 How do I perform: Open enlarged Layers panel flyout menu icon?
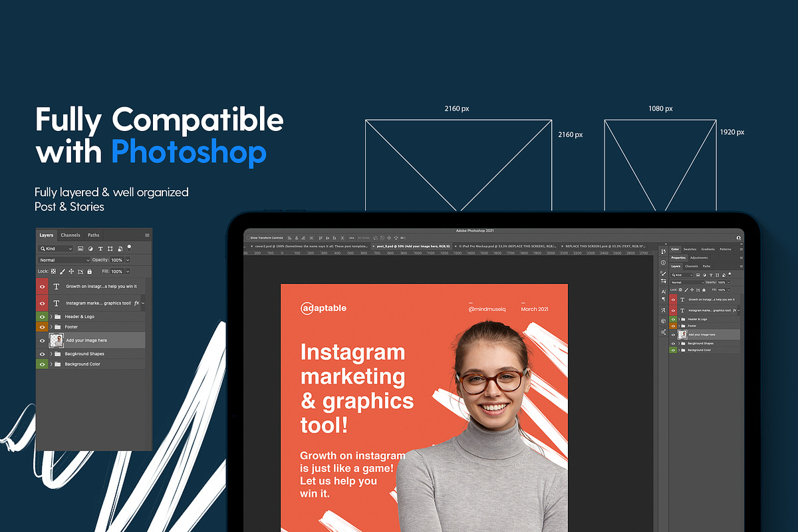point(147,235)
